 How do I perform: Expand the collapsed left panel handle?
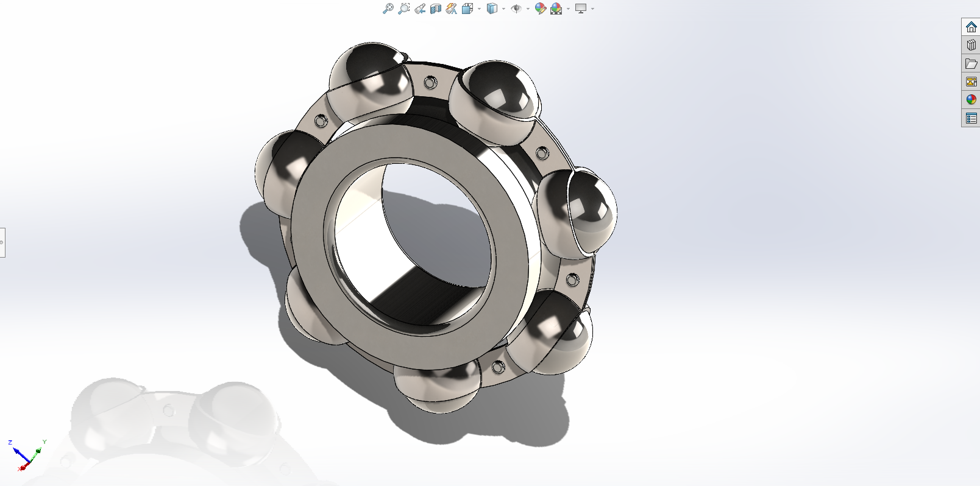click(x=2, y=242)
